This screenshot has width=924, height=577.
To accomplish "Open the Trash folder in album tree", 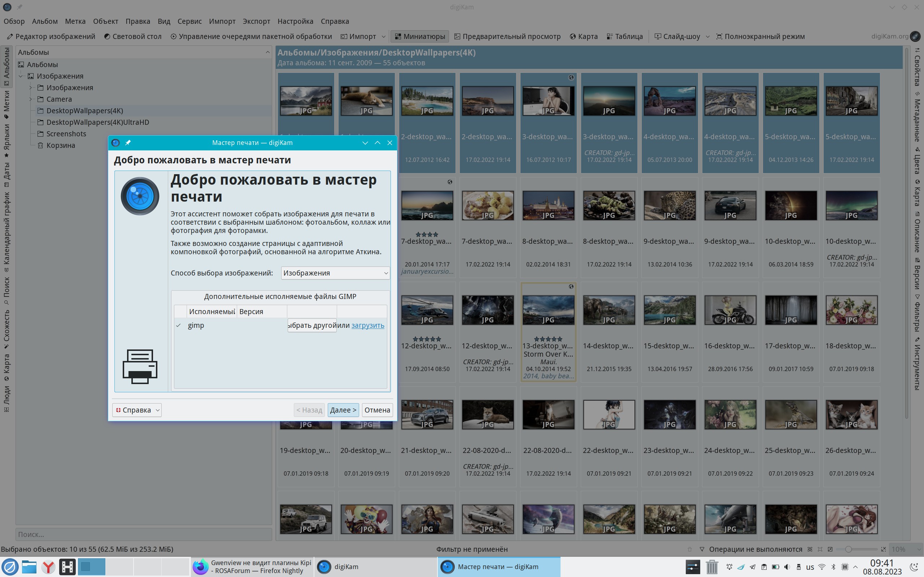I will [x=60, y=145].
